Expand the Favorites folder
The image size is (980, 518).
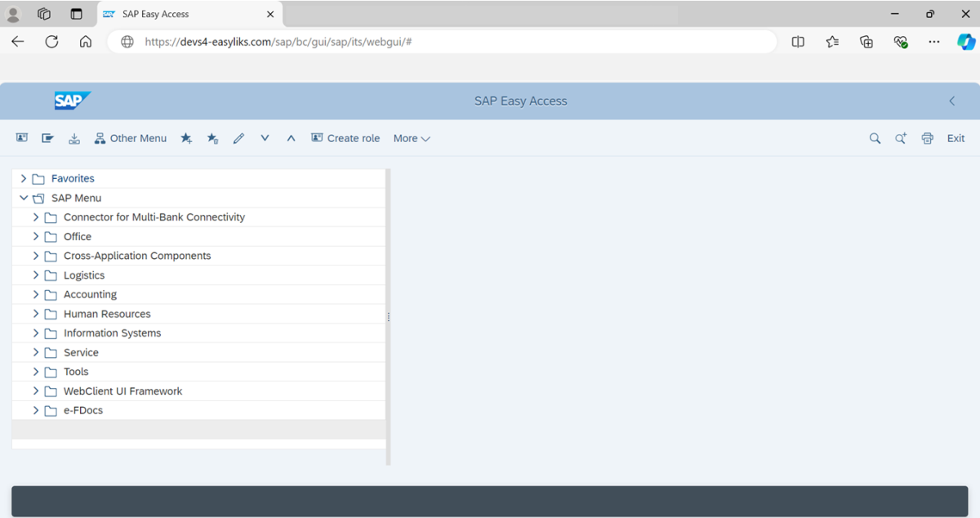coord(24,178)
